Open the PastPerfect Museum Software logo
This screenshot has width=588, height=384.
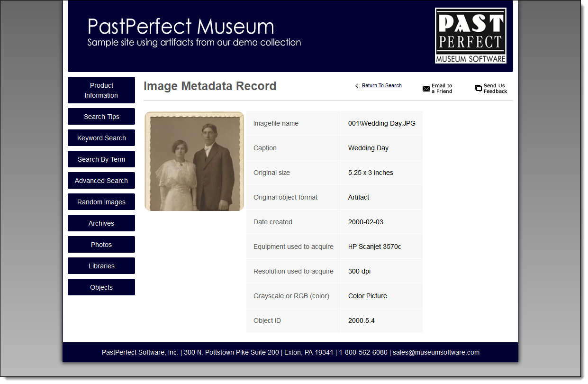point(470,35)
